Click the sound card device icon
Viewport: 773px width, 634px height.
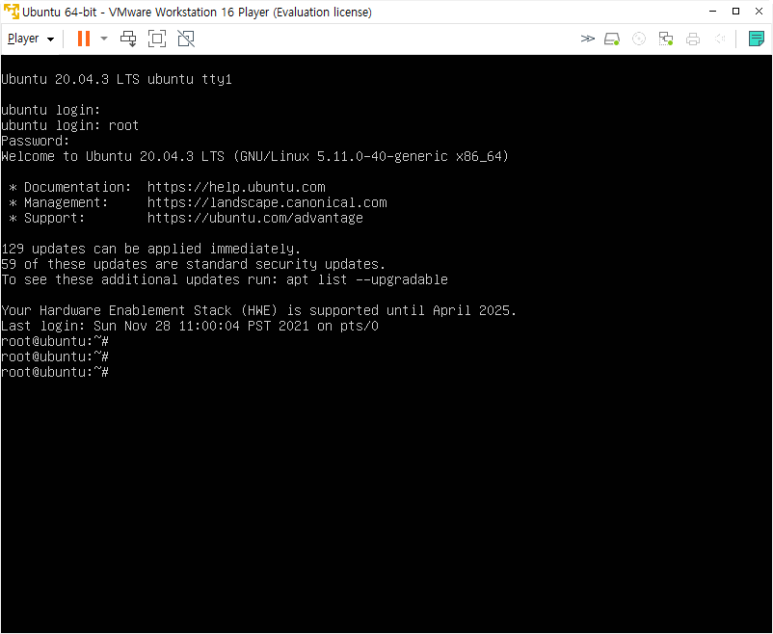point(720,38)
